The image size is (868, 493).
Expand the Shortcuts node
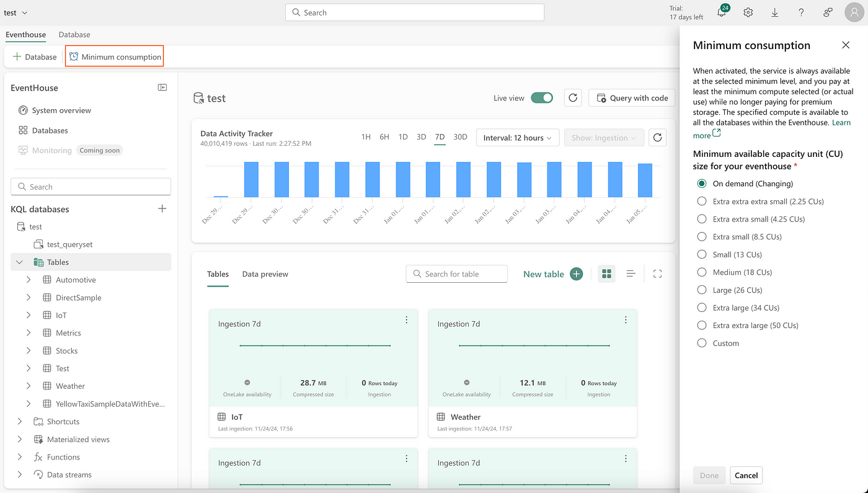[19, 422]
